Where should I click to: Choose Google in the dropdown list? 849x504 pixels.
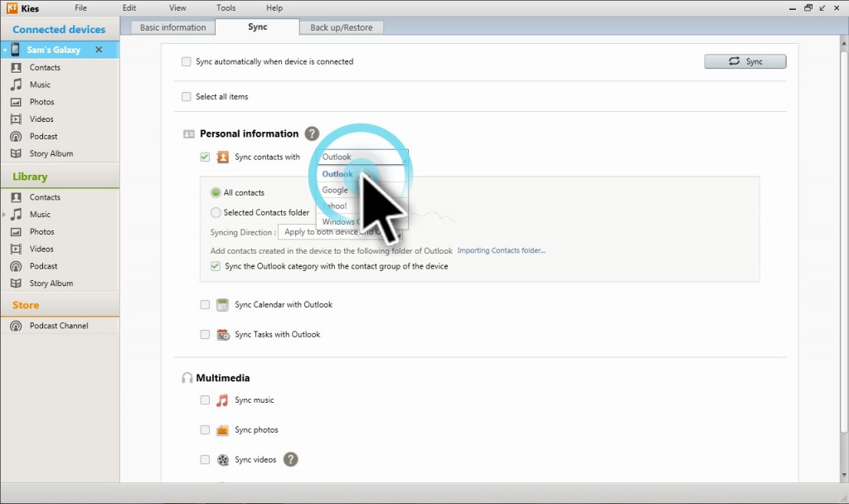click(362, 190)
